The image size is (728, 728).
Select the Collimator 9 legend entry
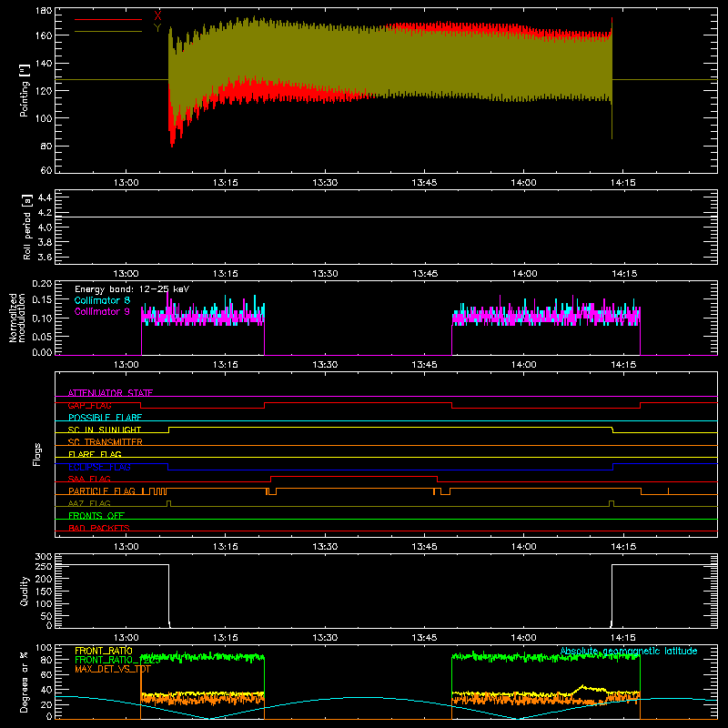tap(102, 311)
